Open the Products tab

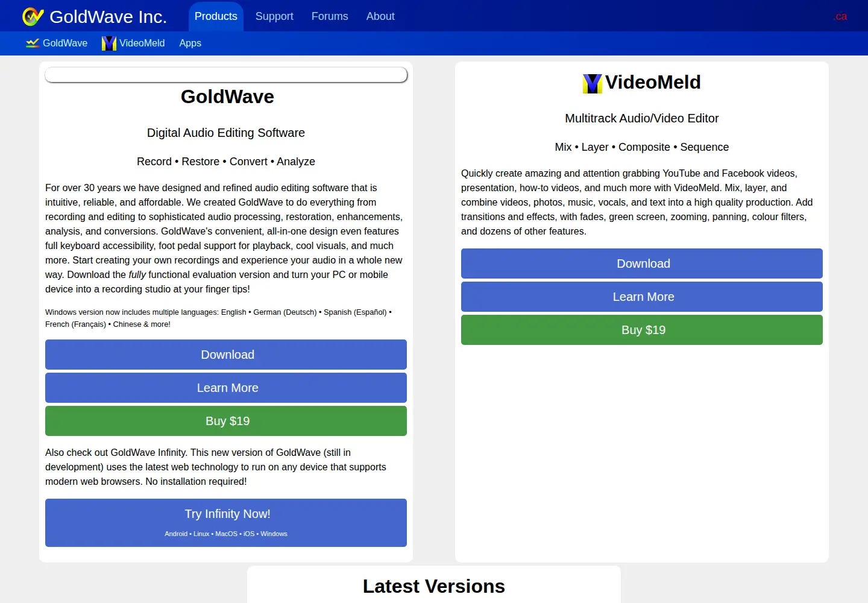pos(216,16)
